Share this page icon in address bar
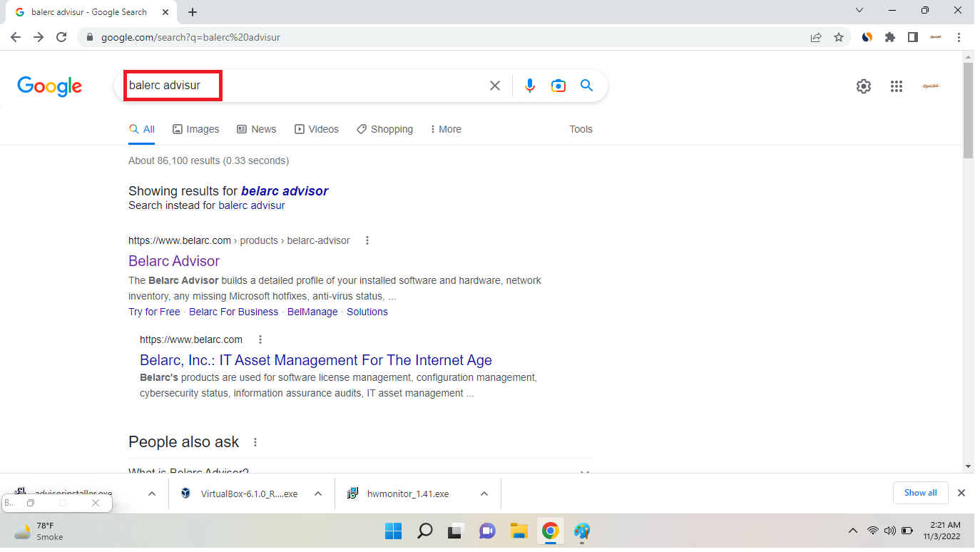This screenshot has height=552, width=980. pos(816,37)
